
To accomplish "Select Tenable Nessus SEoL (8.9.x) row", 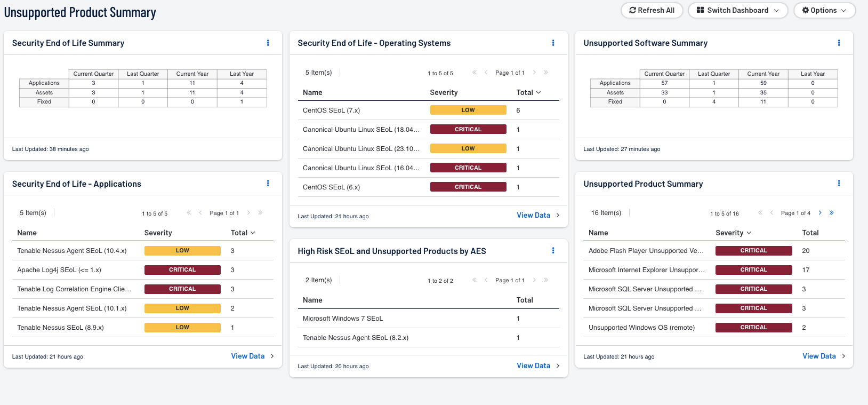I will click(143, 328).
